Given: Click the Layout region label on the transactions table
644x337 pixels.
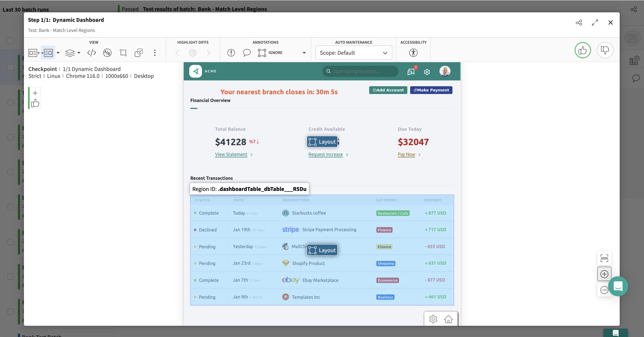Looking at the screenshot, I should pos(322,250).
